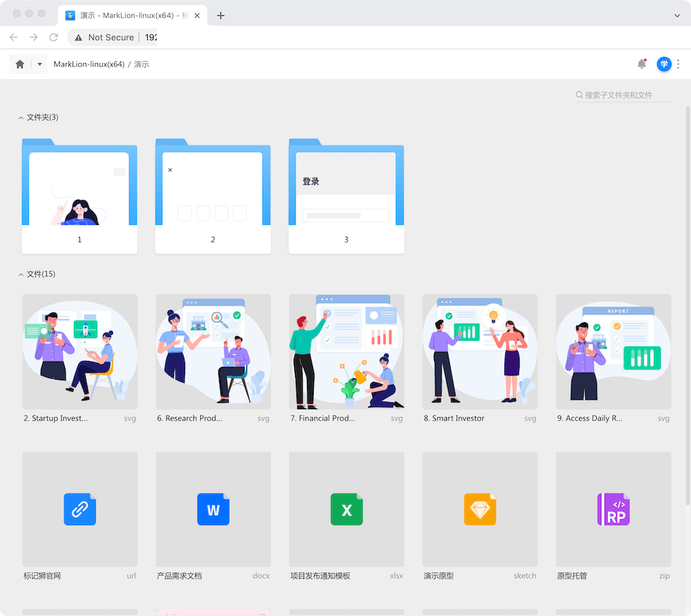Open folder 3 with login preview
691x616 pixels.
point(346,196)
